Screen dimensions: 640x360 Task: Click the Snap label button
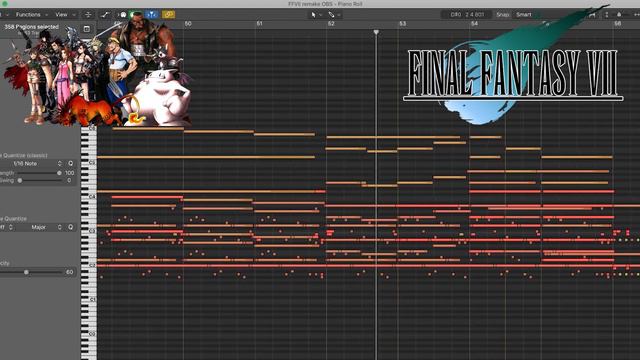[x=502, y=15]
